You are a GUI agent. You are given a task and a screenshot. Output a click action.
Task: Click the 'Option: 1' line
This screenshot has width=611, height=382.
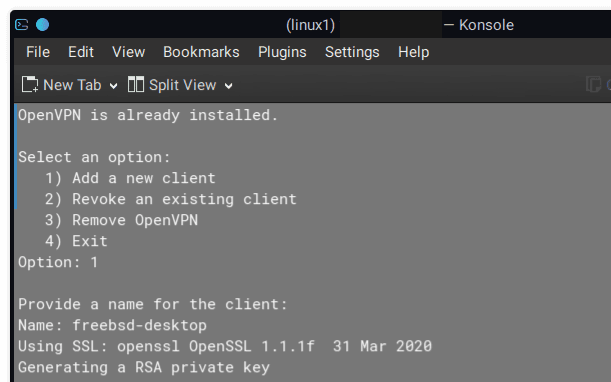click(58, 262)
